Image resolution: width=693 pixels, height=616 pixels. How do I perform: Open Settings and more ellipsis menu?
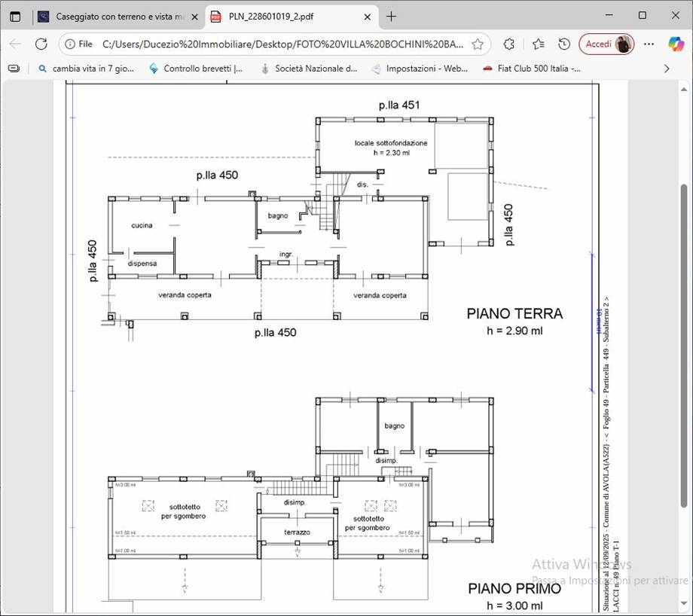point(649,44)
